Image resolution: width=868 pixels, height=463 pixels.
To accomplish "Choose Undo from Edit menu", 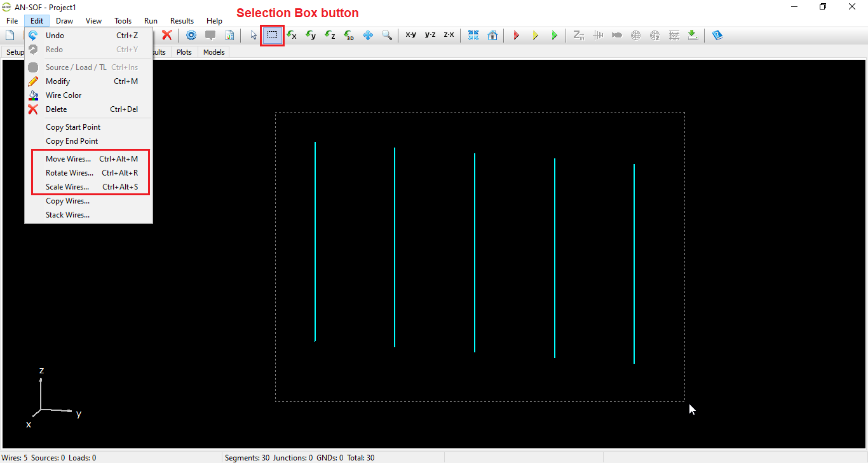I will point(88,36).
